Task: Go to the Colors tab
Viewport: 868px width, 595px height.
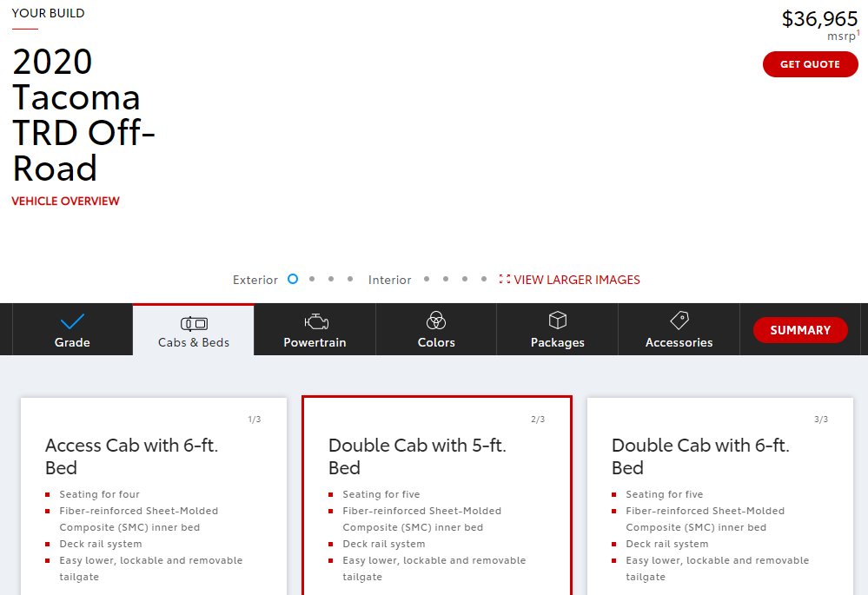Action: tap(436, 330)
